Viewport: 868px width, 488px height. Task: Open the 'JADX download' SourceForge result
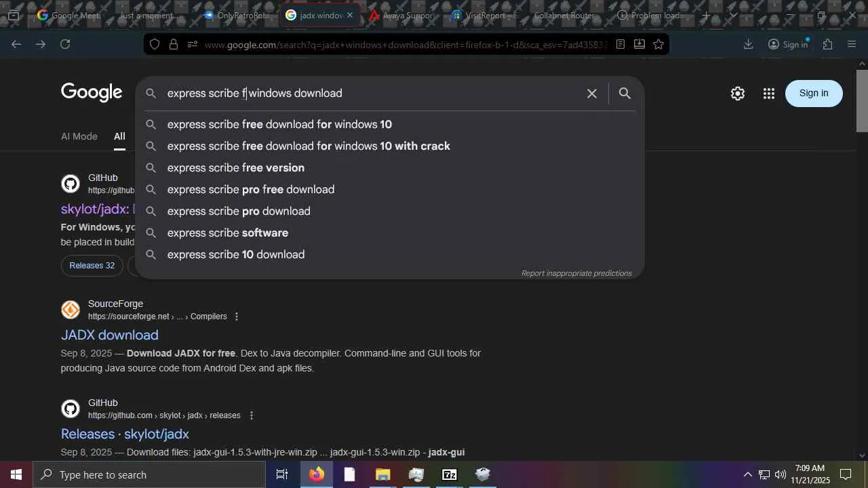tap(110, 335)
